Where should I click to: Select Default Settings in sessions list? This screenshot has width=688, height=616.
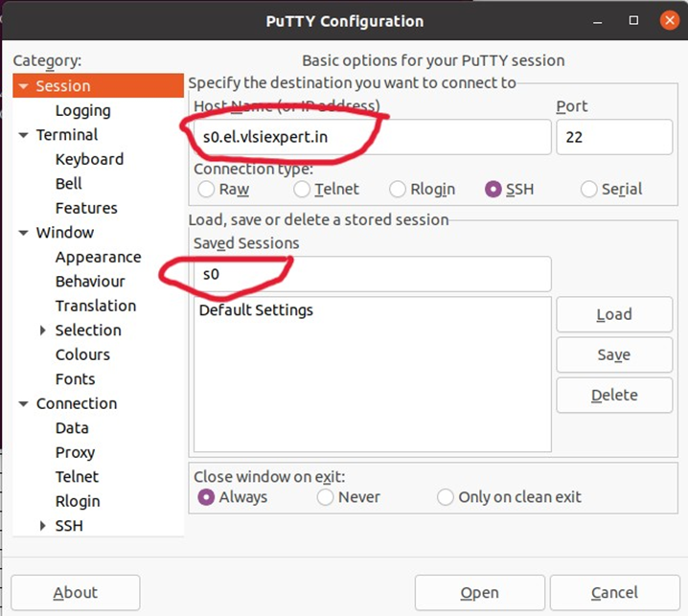pos(373,310)
